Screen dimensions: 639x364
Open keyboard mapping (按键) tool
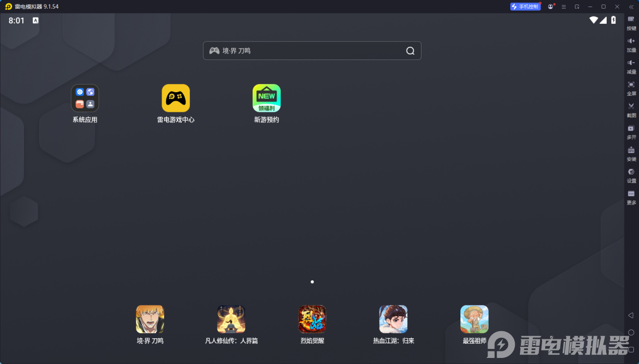(x=631, y=22)
